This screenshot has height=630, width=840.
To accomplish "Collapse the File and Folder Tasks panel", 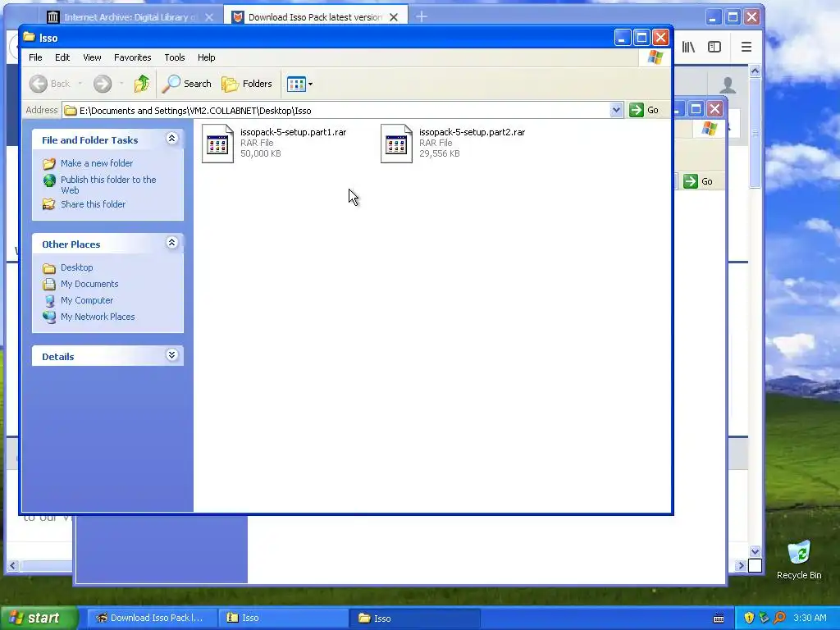I will coord(172,139).
